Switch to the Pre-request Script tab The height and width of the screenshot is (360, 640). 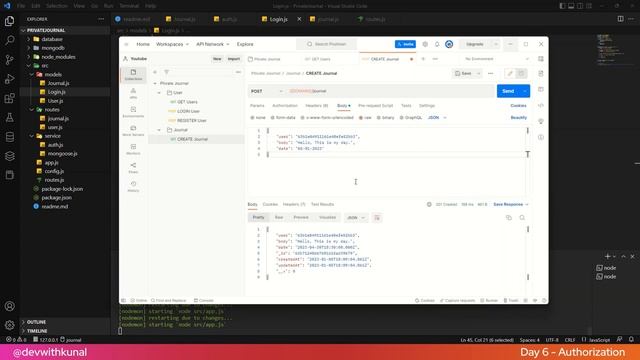click(x=376, y=106)
